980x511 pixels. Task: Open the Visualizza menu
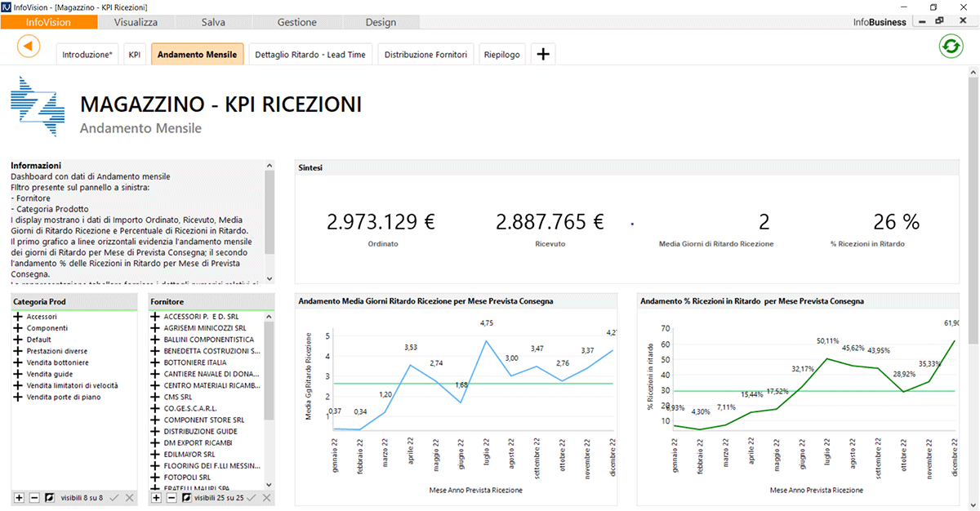(x=136, y=22)
